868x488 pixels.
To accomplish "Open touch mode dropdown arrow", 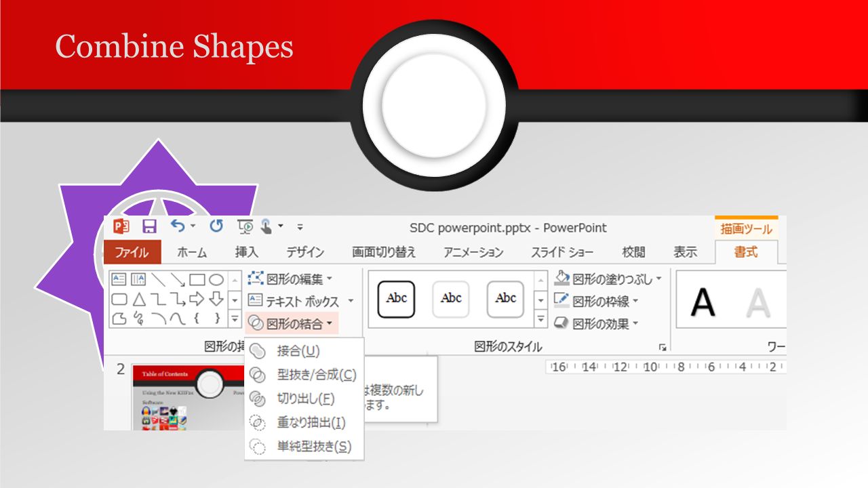I will [281, 226].
